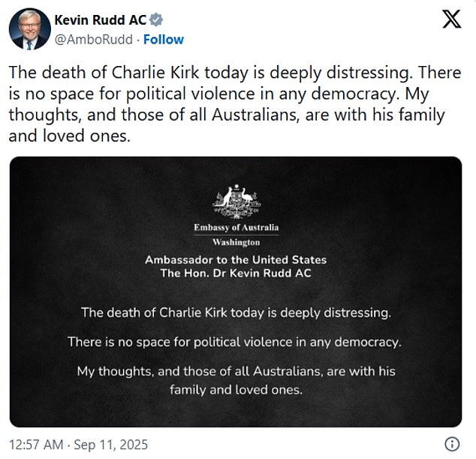Click the 'Washington' label in image
The width and height of the screenshot is (476, 459).
(x=236, y=242)
